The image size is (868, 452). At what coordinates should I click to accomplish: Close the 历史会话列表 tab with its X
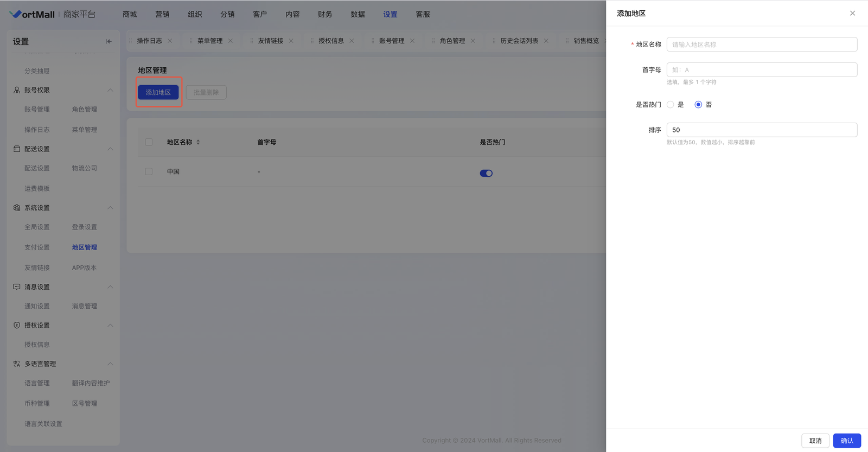(x=546, y=41)
